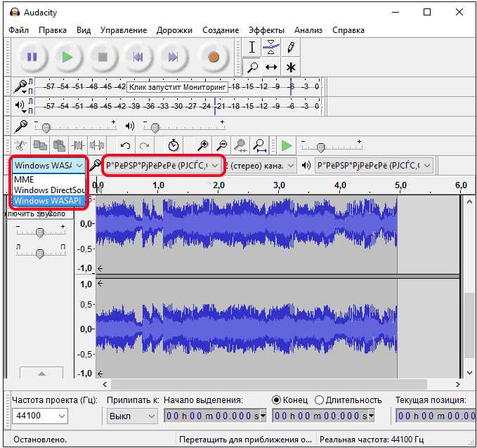Select the Draw pencil tool
This screenshot has height=448, width=477.
[291, 47]
